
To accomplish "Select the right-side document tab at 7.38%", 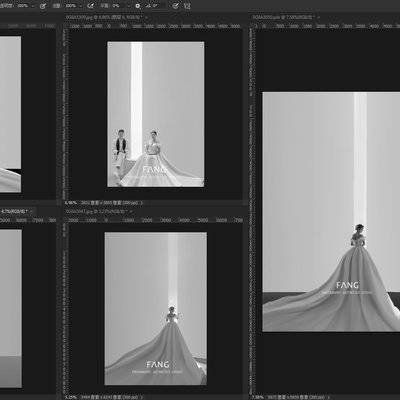I will (283, 17).
